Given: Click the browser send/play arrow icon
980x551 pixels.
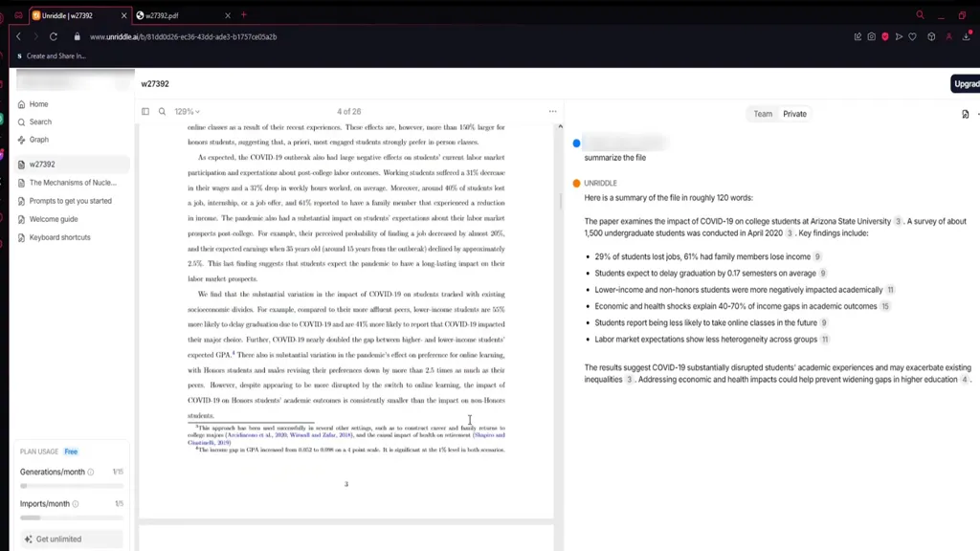Looking at the screenshot, I should coord(899,37).
